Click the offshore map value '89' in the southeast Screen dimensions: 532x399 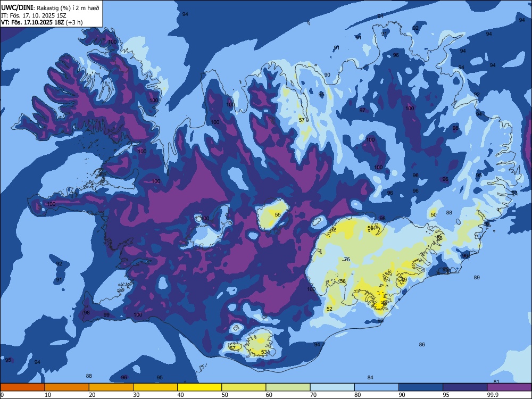[477, 277]
